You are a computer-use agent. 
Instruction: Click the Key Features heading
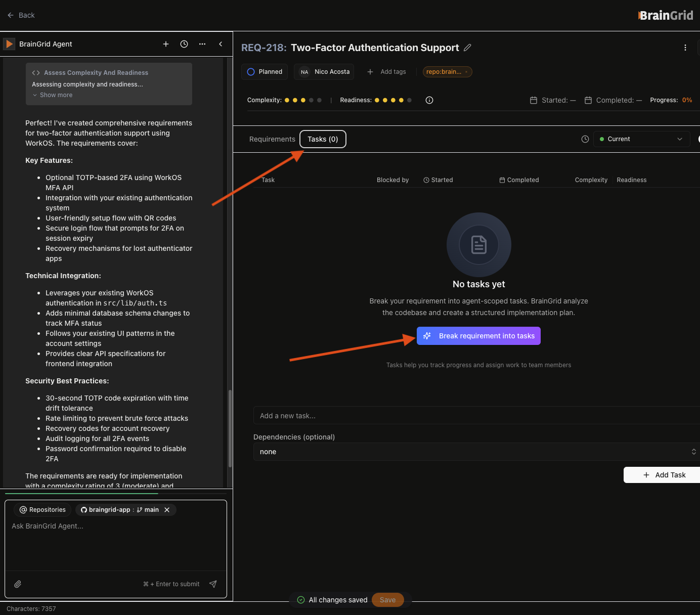click(49, 160)
